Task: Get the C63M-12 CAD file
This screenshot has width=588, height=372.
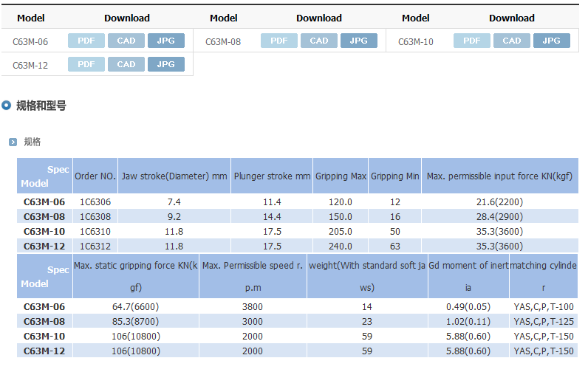Action: pos(126,64)
